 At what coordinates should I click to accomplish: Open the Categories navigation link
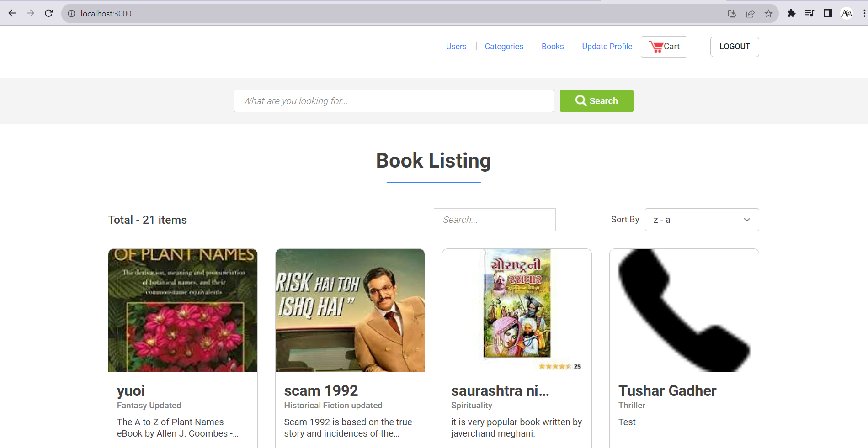point(504,47)
